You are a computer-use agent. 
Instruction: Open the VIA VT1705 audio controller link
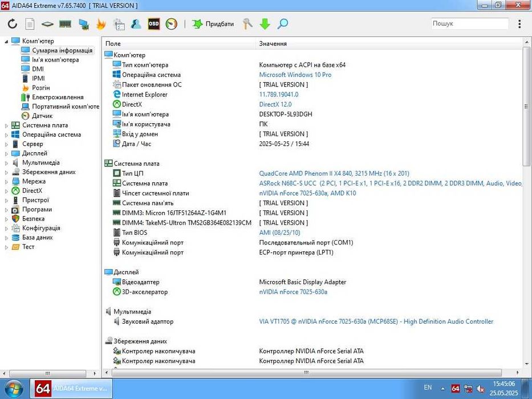tap(376, 321)
